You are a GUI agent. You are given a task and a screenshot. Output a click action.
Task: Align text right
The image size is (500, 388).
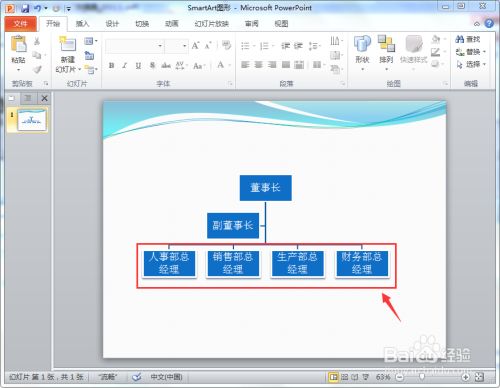[x=272, y=65]
